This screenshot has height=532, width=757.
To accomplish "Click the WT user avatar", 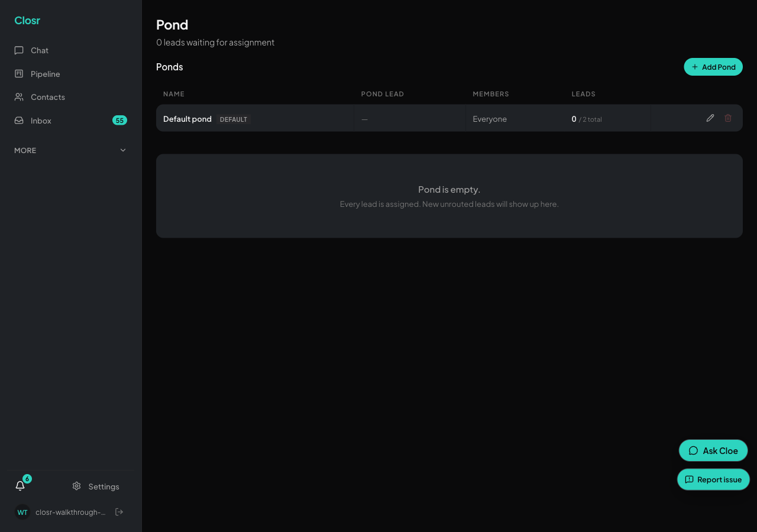I will [x=22, y=512].
